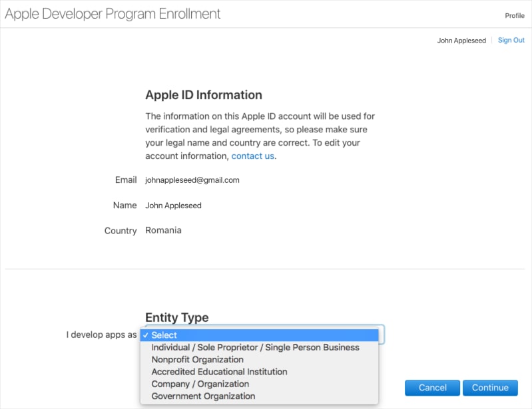Viewport: 532px width, 409px height.
Task: Select Government Organization option
Action: (259, 396)
